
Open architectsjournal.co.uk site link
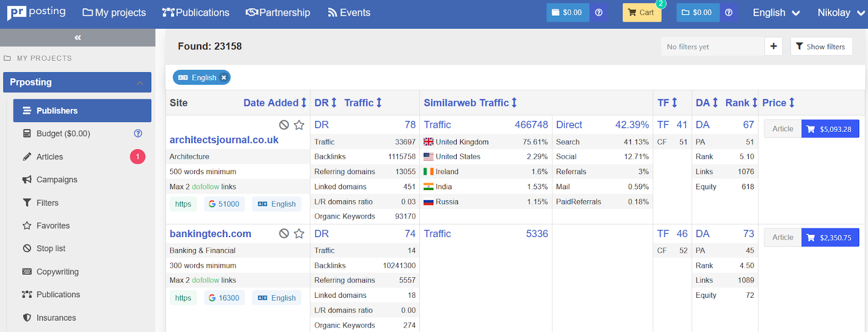[x=224, y=140]
